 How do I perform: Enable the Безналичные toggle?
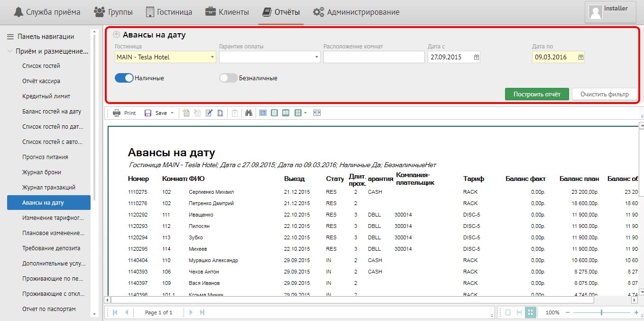[x=228, y=78]
